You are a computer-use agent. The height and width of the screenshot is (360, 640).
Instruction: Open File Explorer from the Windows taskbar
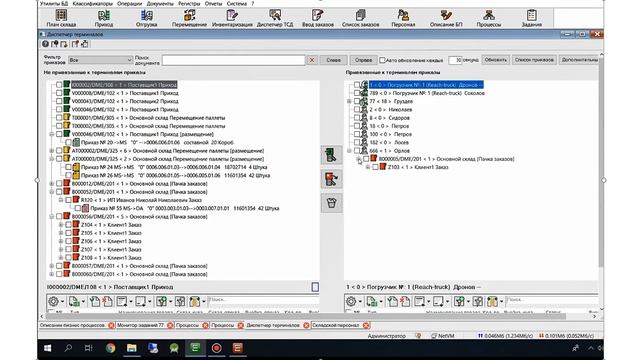coord(131,348)
